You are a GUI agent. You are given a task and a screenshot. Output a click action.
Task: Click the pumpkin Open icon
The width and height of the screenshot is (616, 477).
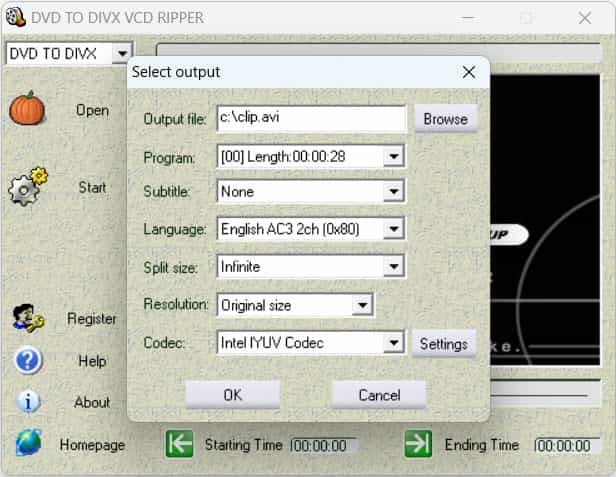pos(27,108)
